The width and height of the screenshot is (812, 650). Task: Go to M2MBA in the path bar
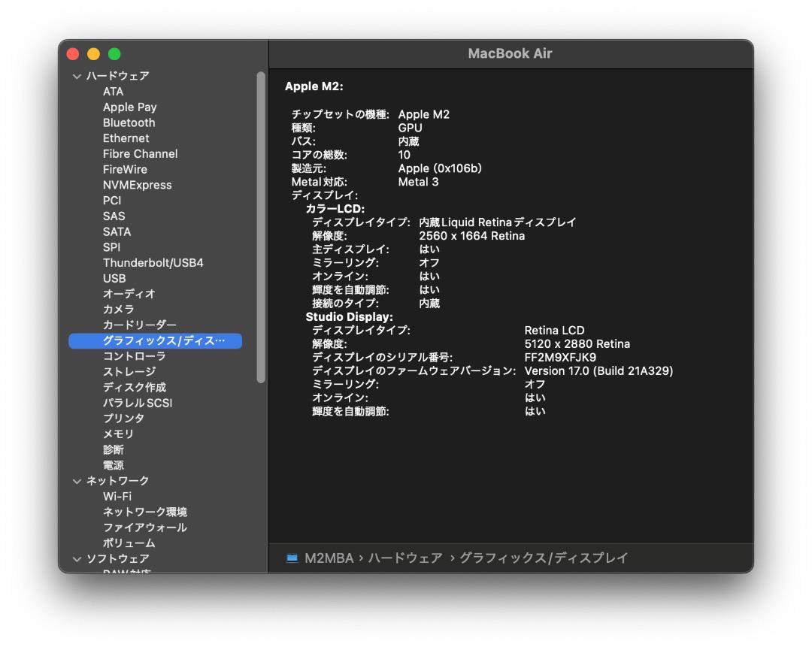(x=329, y=558)
